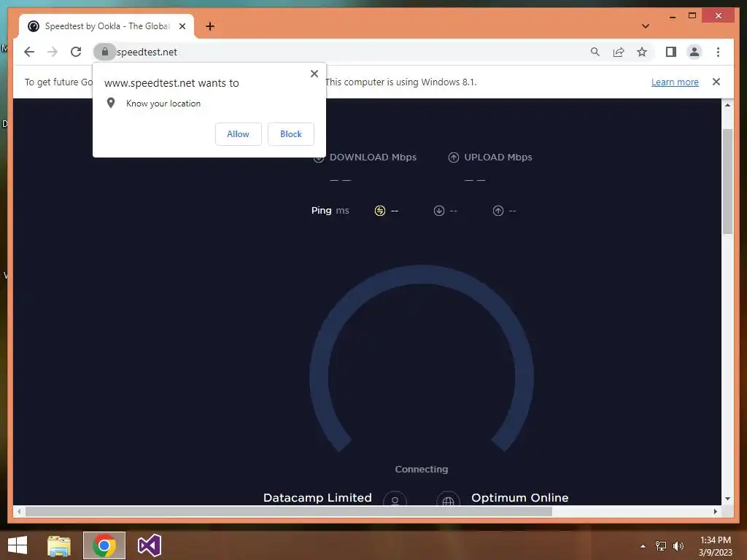
Task: Click the download latency ping icon
Action: pos(439,211)
